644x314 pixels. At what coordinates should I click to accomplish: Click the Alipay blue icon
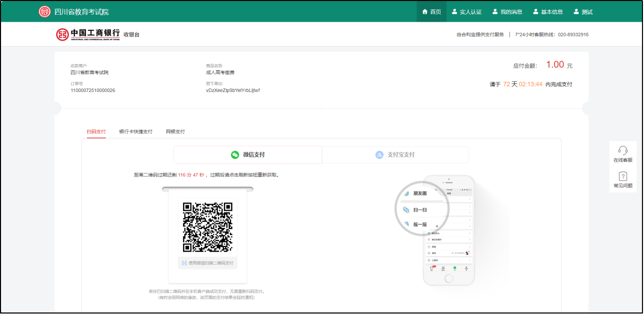pyautogui.click(x=380, y=155)
